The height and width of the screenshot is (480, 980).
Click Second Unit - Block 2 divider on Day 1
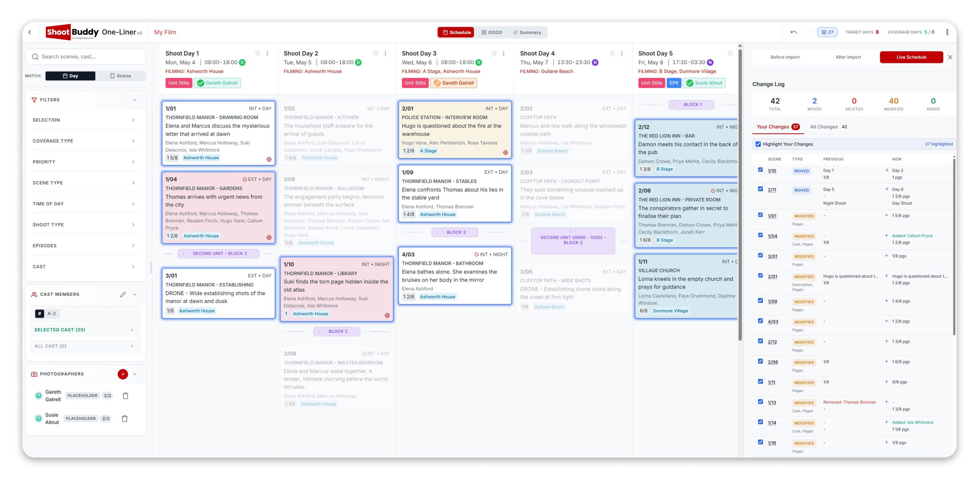[x=219, y=254]
